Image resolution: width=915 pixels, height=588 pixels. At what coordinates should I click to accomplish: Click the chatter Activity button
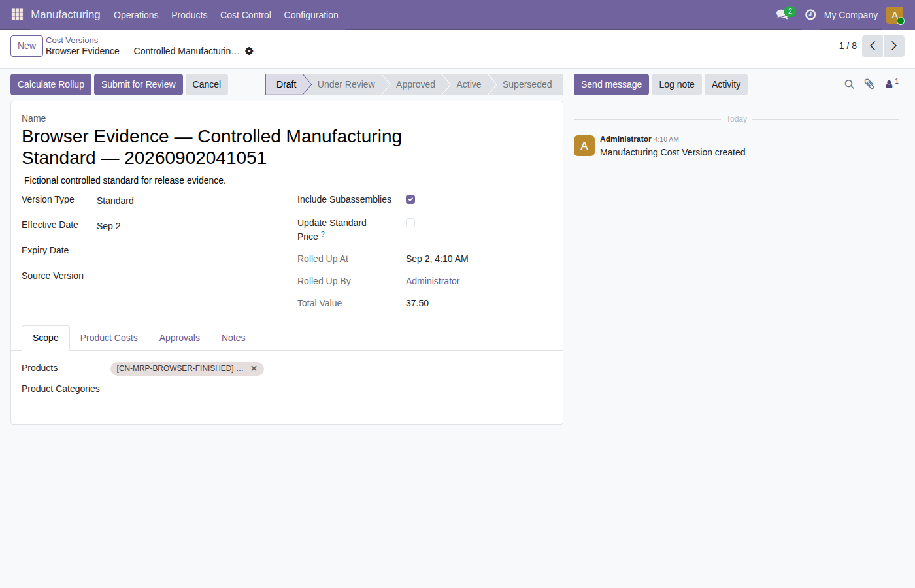(726, 84)
